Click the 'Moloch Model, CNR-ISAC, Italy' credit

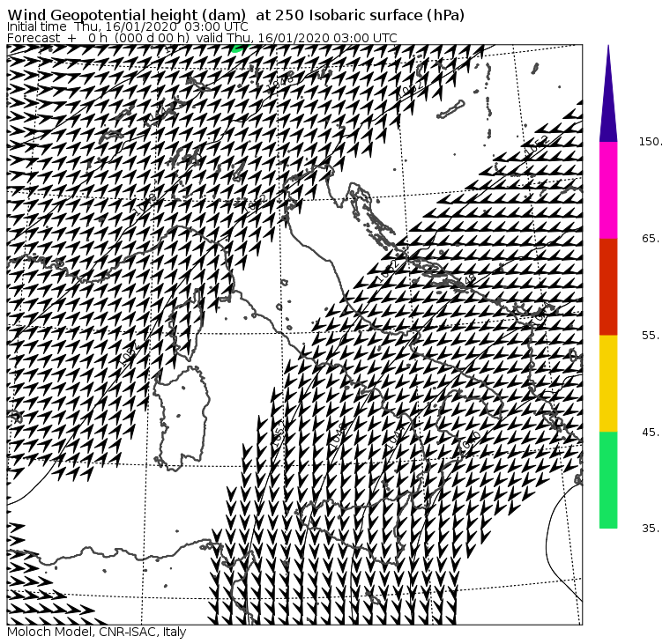tap(97, 632)
